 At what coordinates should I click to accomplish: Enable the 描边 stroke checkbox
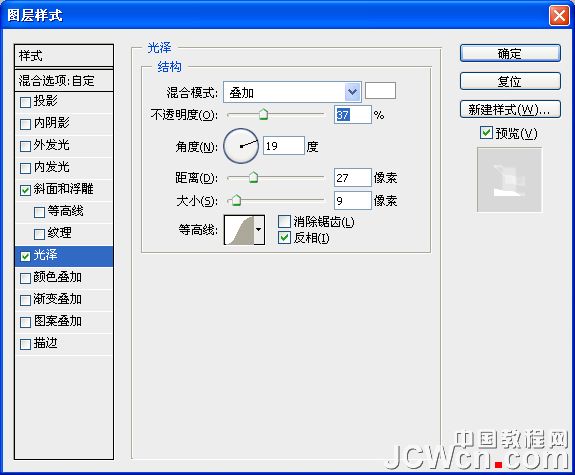click(25, 344)
